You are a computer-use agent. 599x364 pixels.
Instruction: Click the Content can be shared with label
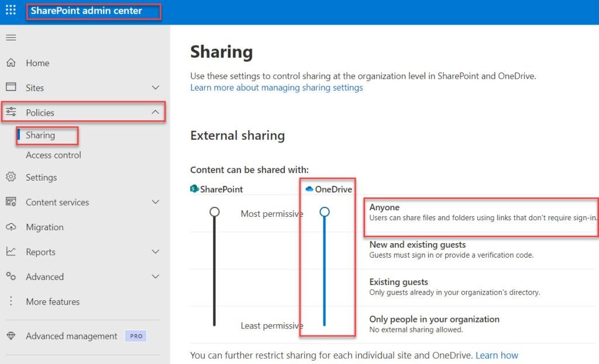pos(249,170)
